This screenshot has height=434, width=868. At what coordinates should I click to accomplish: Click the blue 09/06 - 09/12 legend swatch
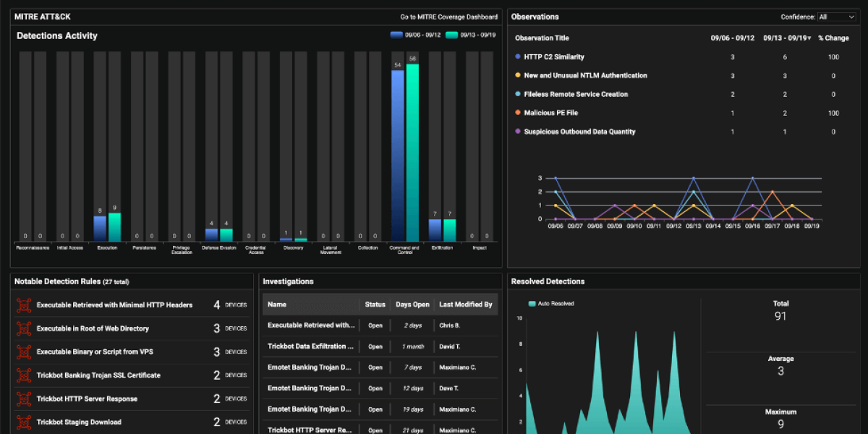click(396, 35)
